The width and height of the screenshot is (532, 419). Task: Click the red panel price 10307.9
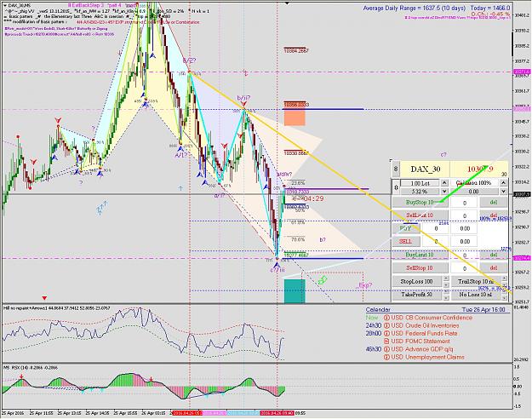click(480, 169)
